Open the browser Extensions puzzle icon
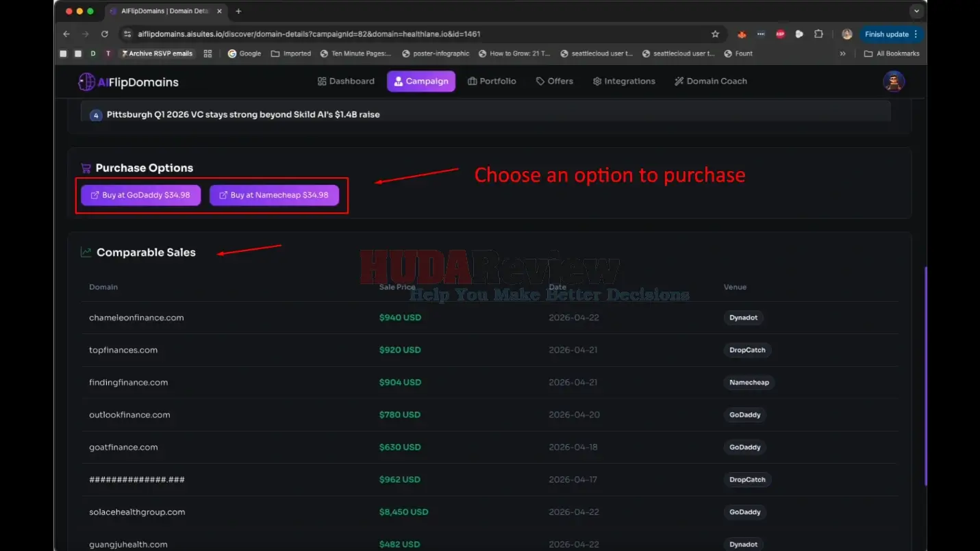Viewport: 980px width, 551px height. (x=818, y=34)
